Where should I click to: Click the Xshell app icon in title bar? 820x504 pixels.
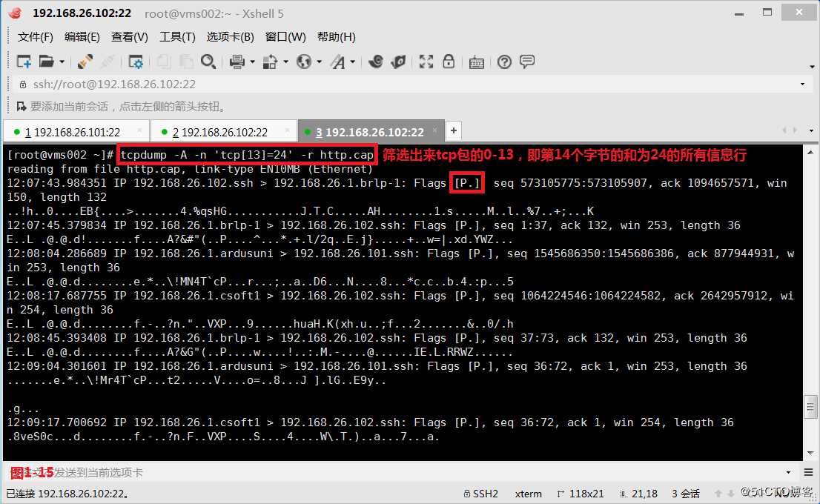pyautogui.click(x=15, y=13)
